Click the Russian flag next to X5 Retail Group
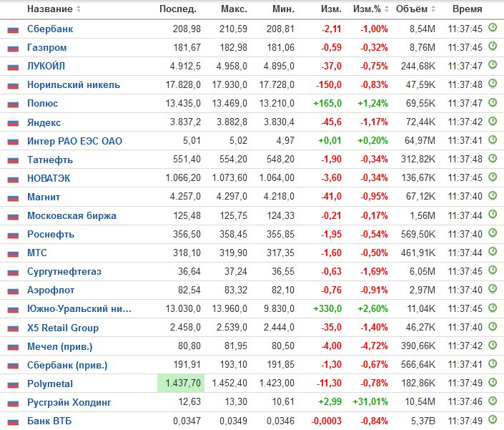504x430 pixels. point(13,328)
